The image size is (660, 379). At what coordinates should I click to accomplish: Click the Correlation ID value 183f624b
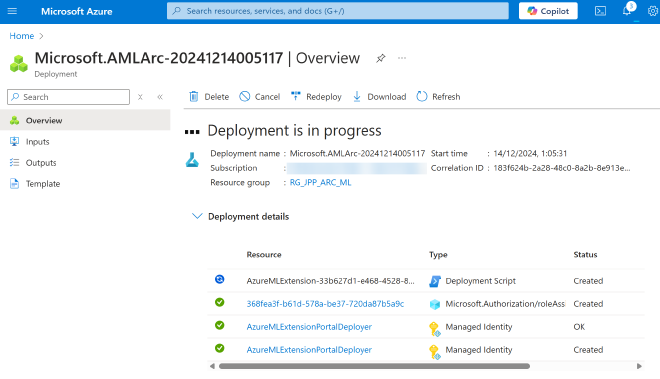pos(562,168)
